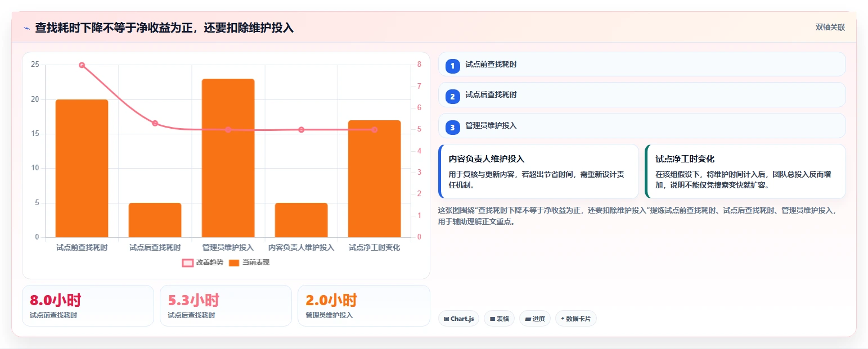
Task: Click the 试点净工时变化 card
Action: 745,171
